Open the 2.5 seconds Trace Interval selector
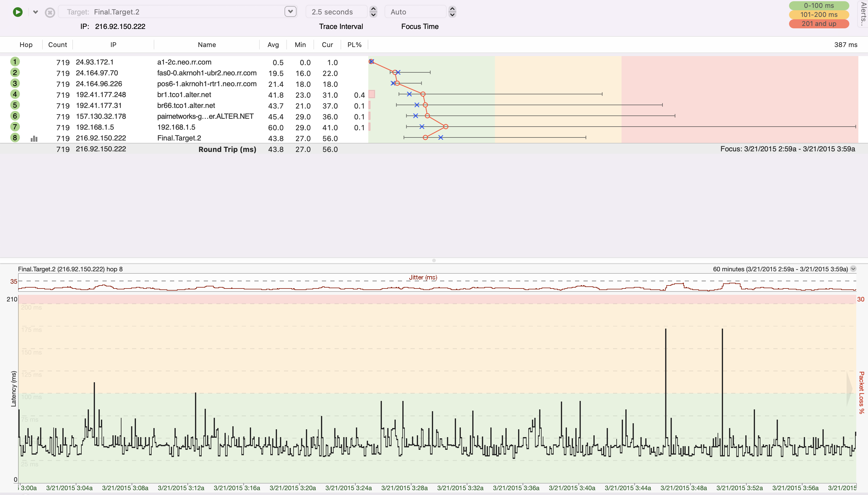This screenshot has height=495, width=868. [x=336, y=11]
